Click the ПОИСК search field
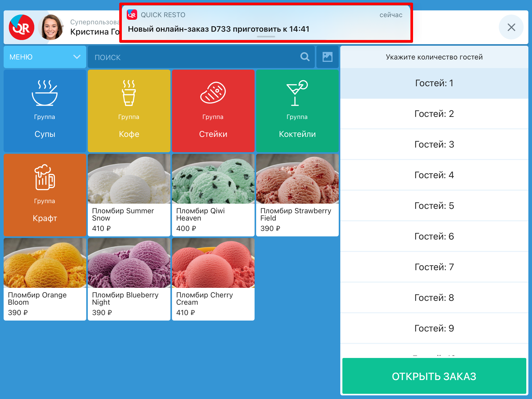This screenshot has height=399, width=532. (192, 57)
